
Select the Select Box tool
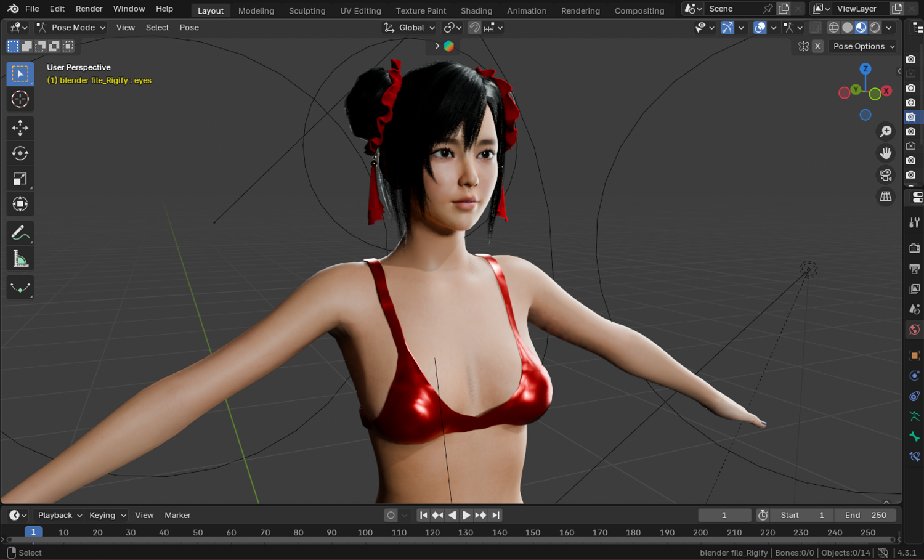20,74
